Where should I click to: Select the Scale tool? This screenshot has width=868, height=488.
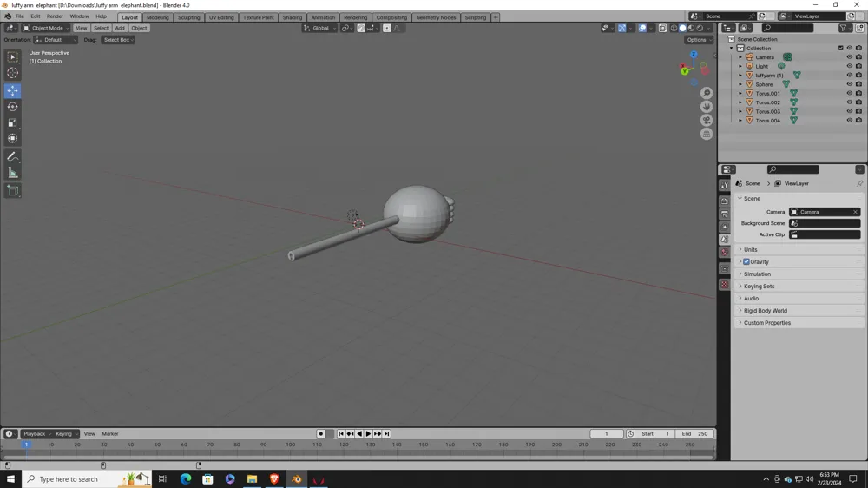tap(13, 123)
